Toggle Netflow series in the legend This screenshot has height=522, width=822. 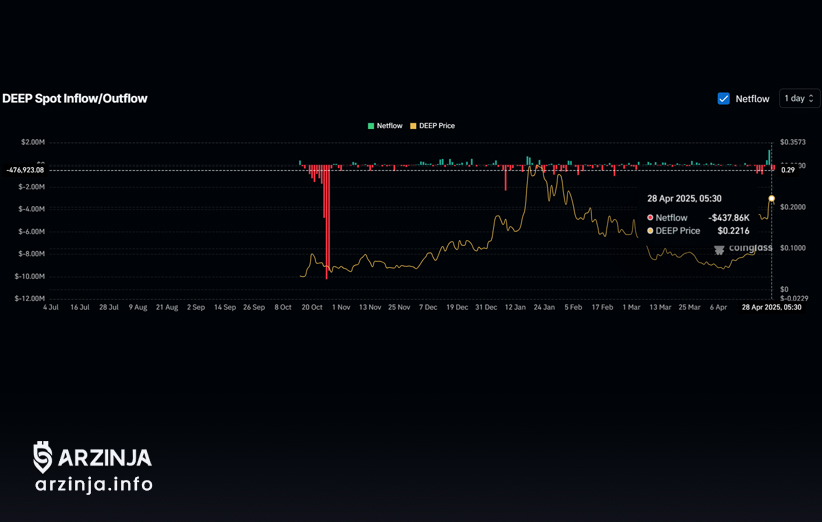tap(385, 126)
